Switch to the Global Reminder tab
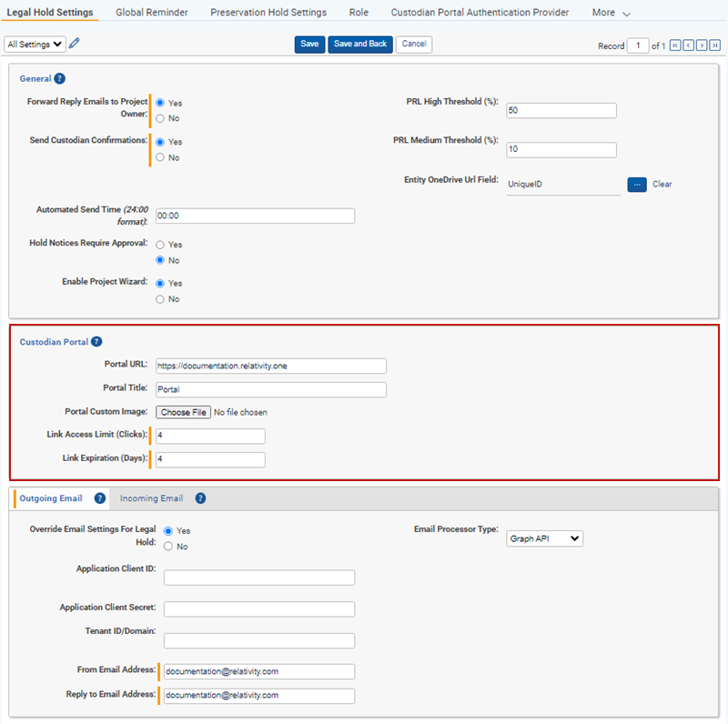728x724 pixels. coord(152,12)
